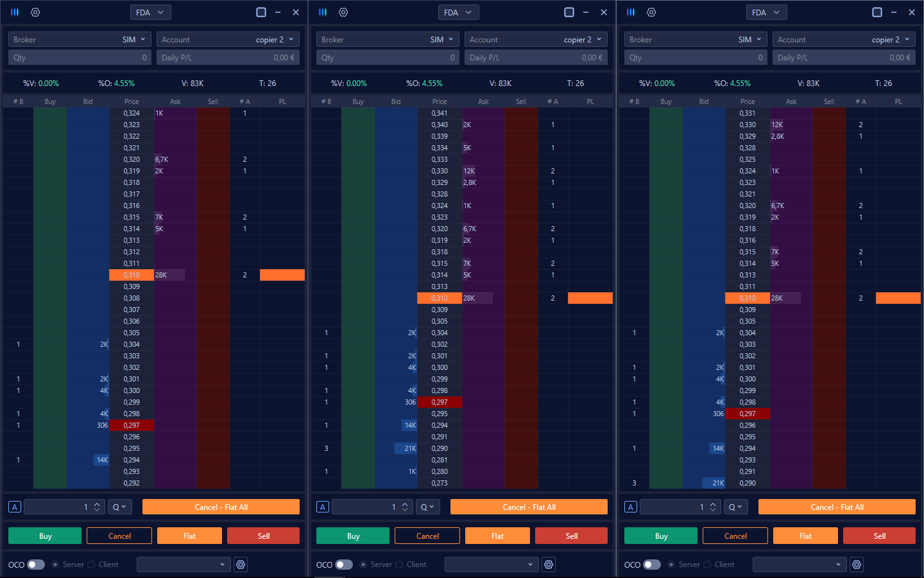The height and width of the screenshot is (578, 924).
Task: Open Broker SIM dropdown in left panel
Action: pos(80,40)
